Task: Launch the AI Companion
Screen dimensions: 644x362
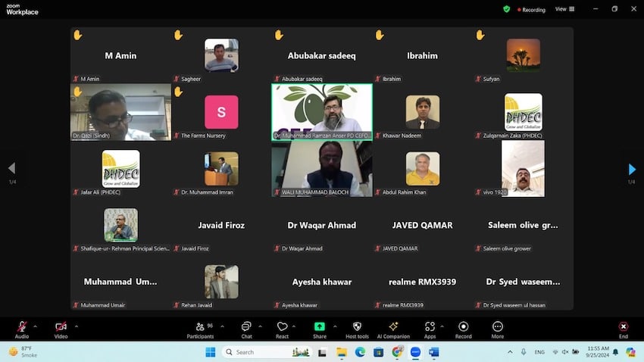Action: (x=393, y=326)
